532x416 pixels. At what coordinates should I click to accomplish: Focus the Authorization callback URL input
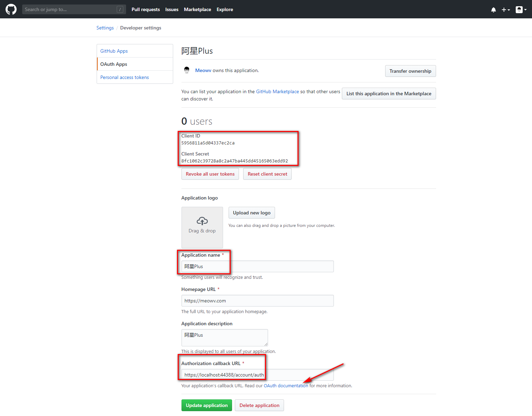click(257, 375)
